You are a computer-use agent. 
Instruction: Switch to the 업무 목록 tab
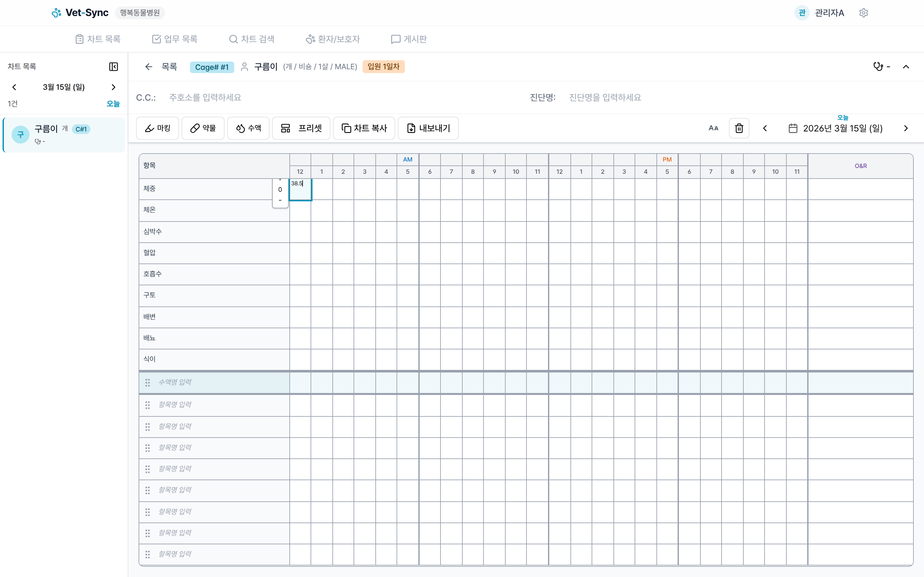tap(175, 38)
